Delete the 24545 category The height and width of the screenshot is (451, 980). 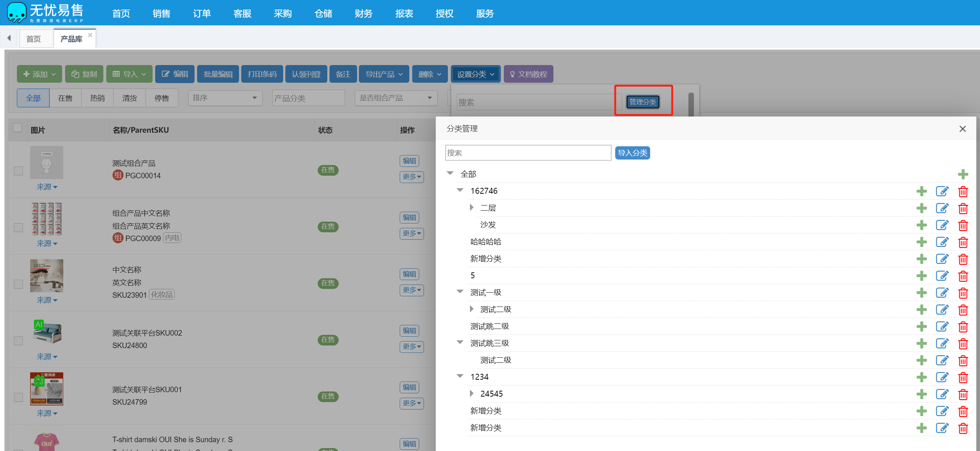(963, 394)
